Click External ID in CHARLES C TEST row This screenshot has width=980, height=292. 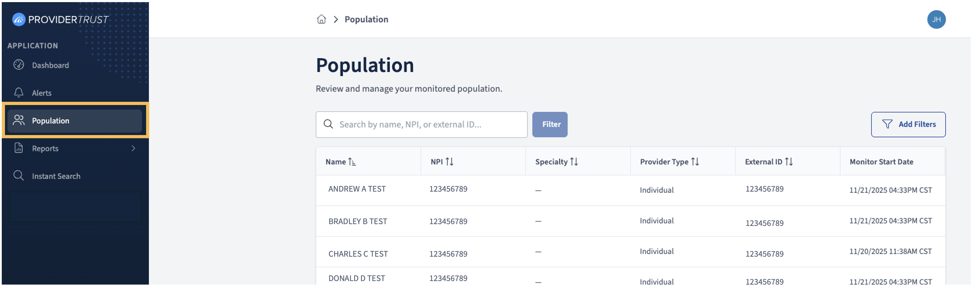point(764,254)
